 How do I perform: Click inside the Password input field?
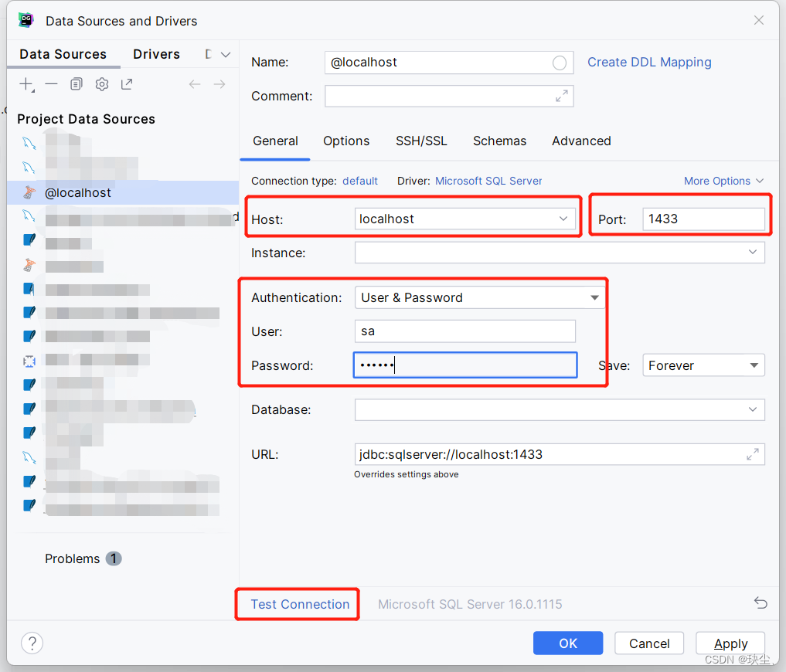point(464,365)
